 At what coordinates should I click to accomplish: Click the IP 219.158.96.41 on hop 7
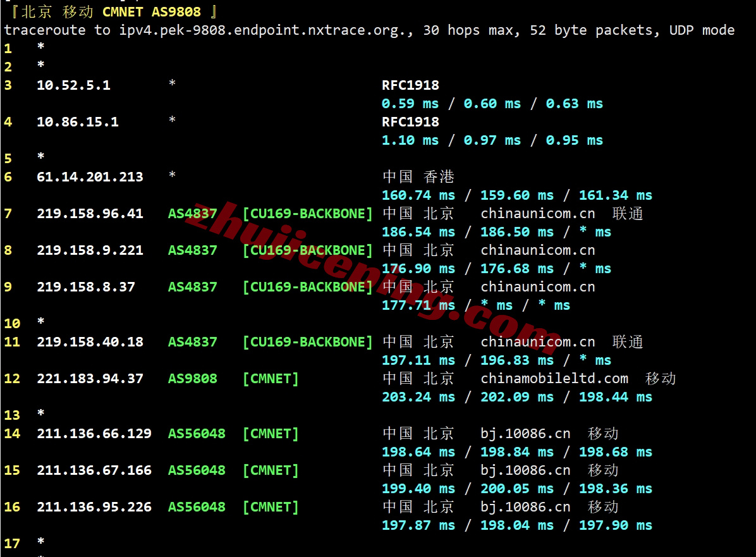click(x=90, y=214)
